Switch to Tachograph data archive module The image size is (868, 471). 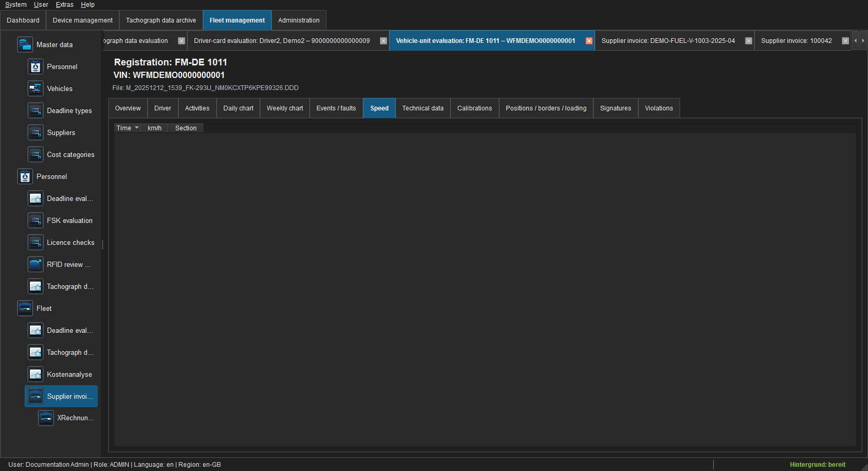click(x=161, y=20)
